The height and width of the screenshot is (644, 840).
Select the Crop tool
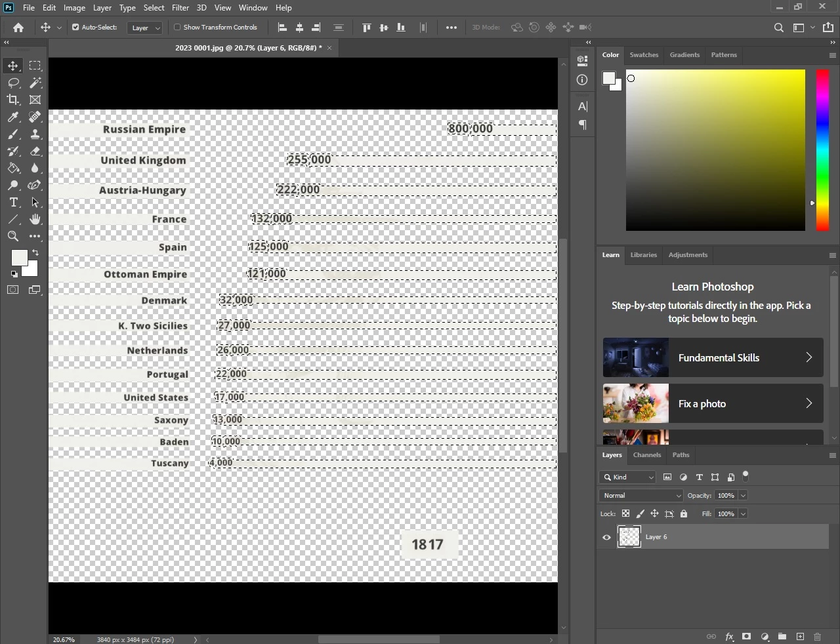coord(13,100)
